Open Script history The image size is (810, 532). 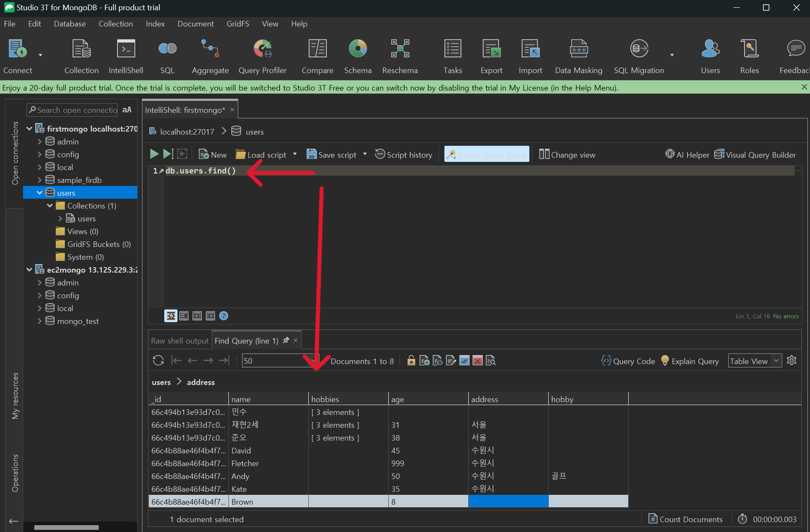point(404,154)
